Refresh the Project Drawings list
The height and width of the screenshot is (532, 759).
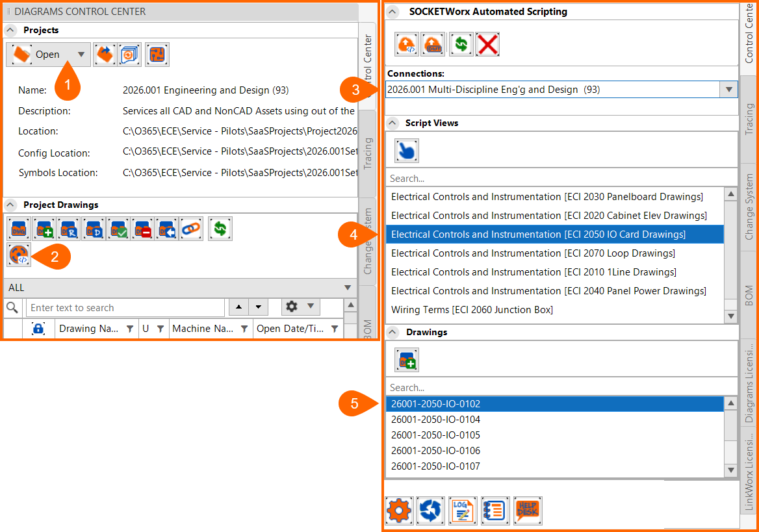[220, 229]
